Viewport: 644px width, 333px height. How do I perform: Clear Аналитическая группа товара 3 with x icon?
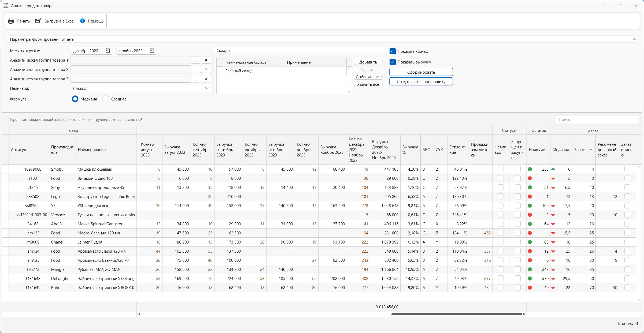206,79
